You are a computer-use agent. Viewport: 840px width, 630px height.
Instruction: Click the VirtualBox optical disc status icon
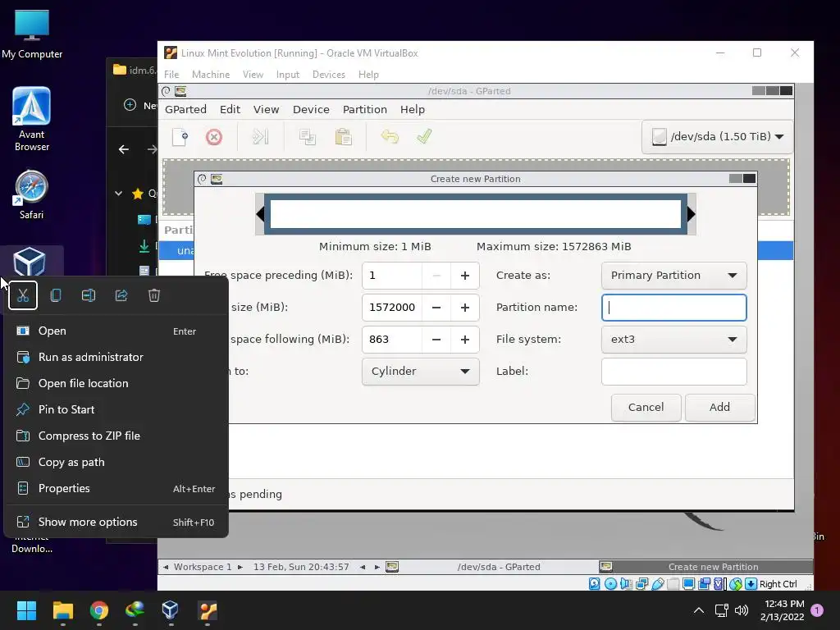pos(610,584)
